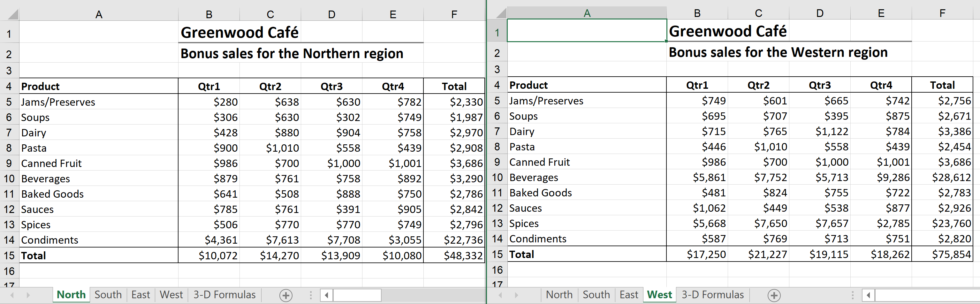
Task: Add a new sheet in right window
Action: [x=774, y=295]
